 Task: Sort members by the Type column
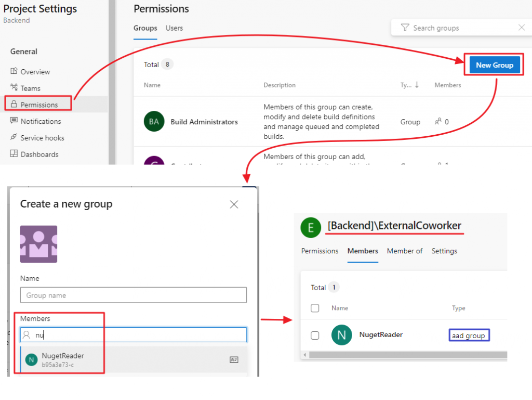[458, 308]
